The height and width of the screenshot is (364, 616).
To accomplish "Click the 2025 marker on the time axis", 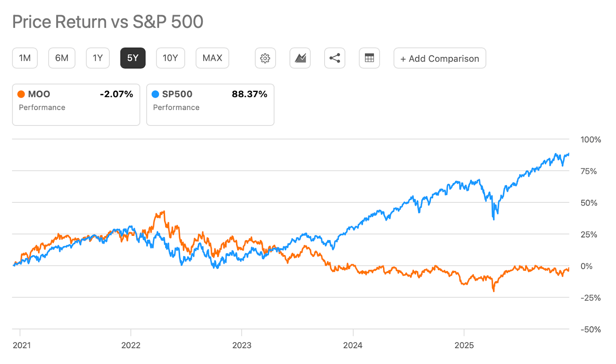I will point(464,345).
